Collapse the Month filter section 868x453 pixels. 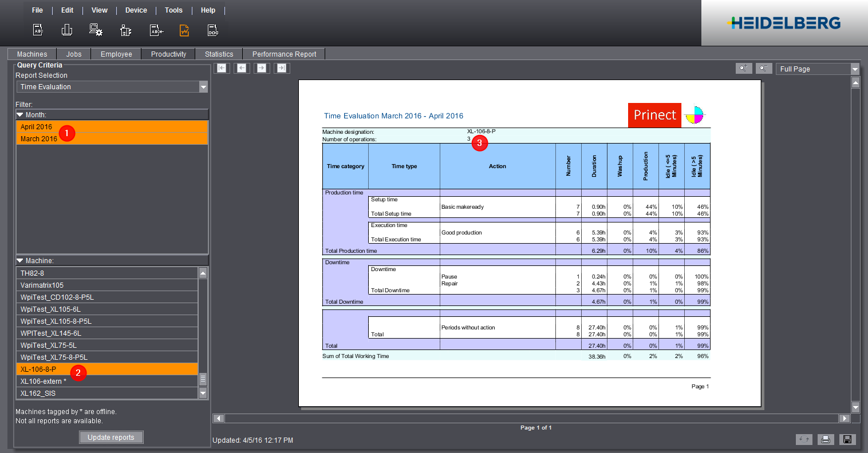(x=20, y=115)
